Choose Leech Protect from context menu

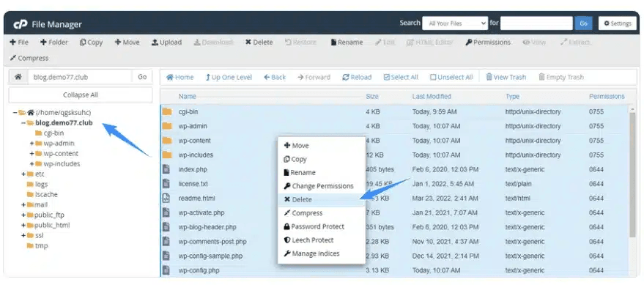point(322,240)
